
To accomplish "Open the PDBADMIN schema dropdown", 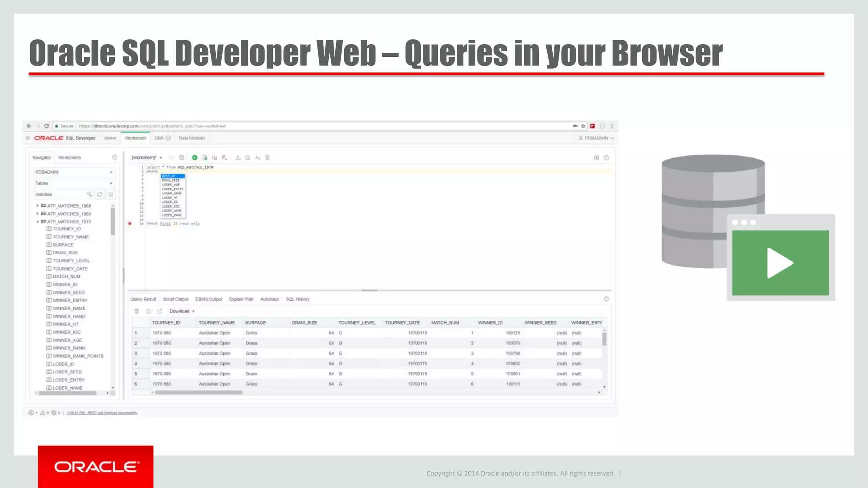I will [x=74, y=172].
